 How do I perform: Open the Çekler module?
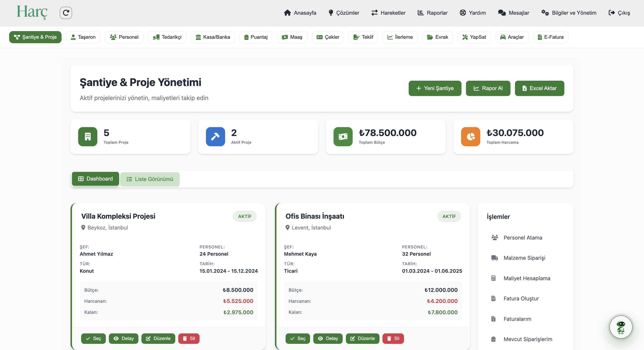(328, 37)
